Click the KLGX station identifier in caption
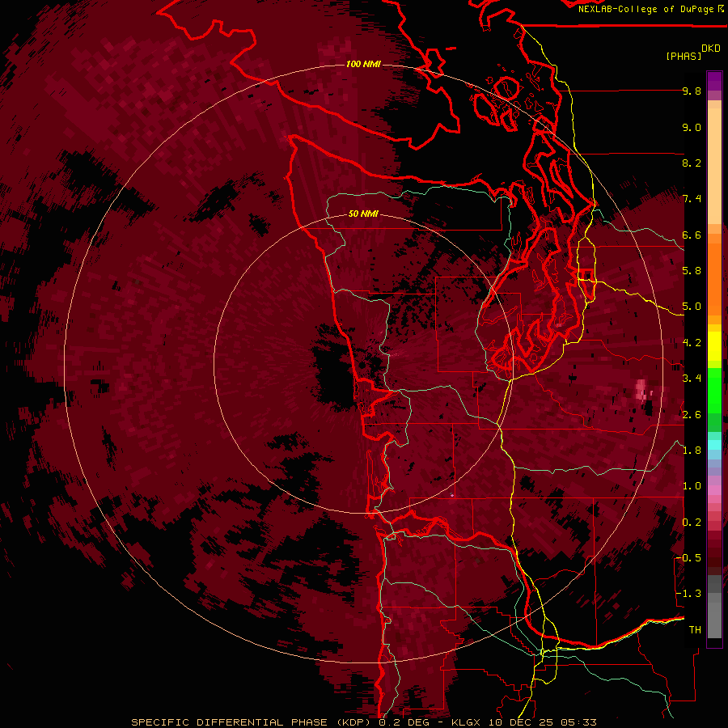728x728 pixels. [466, 722]
